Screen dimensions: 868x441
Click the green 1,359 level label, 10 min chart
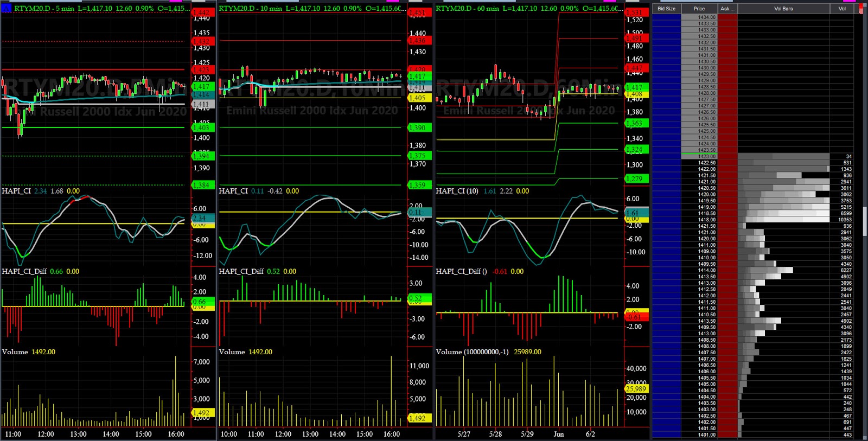(419, 185)
